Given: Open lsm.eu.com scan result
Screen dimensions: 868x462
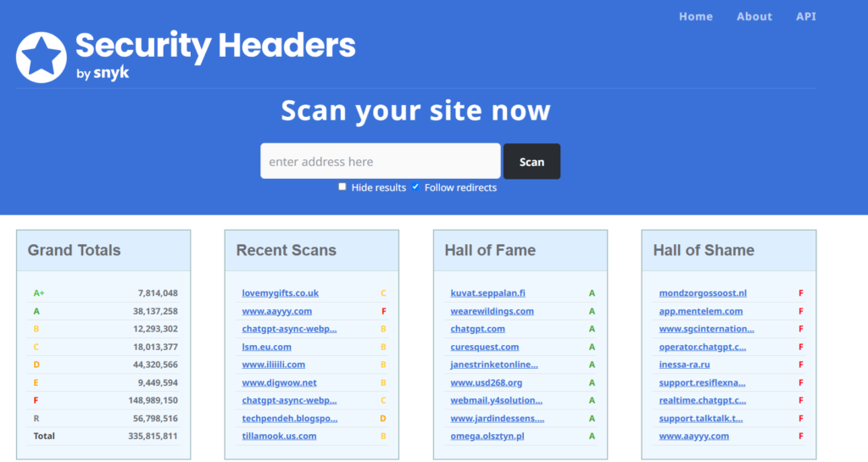Looking at the screenshot, I should click(x=266, y=347).
